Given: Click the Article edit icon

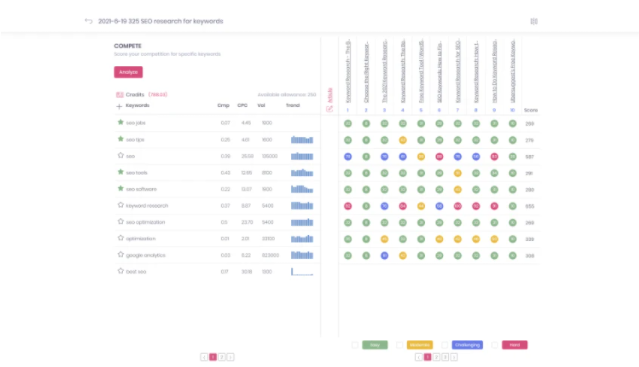Looking at the screenshot, I should click(x=329, y=109).
